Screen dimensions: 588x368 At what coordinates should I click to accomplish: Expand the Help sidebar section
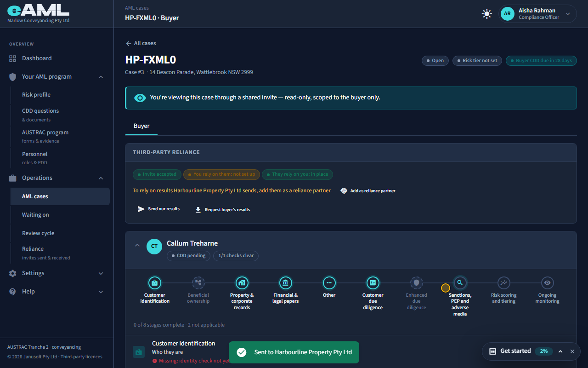coord(101,292)
